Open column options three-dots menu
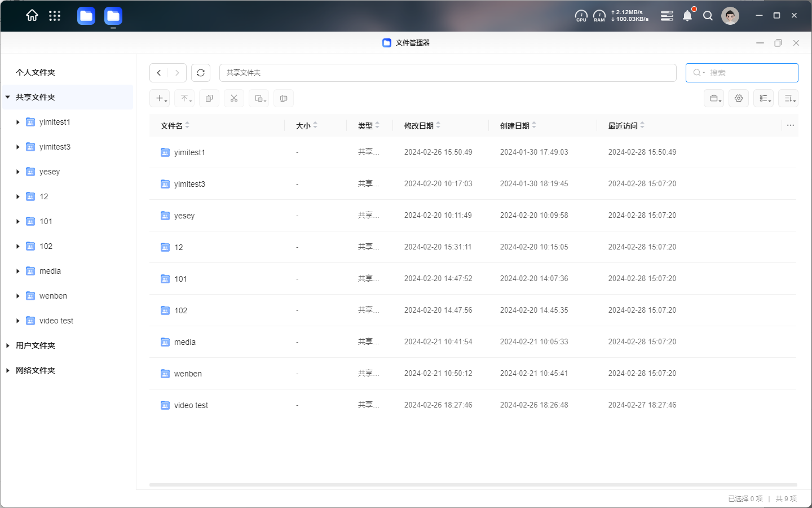Screen dimensions: 812x508 pyautogui.click(x=791, y=125)
